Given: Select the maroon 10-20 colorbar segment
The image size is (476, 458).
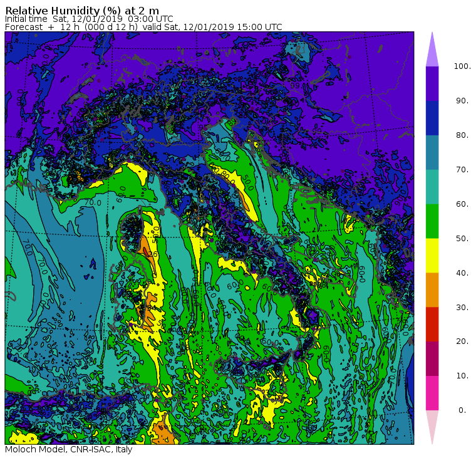Looking at the screenshot, I should click(432, 358).
